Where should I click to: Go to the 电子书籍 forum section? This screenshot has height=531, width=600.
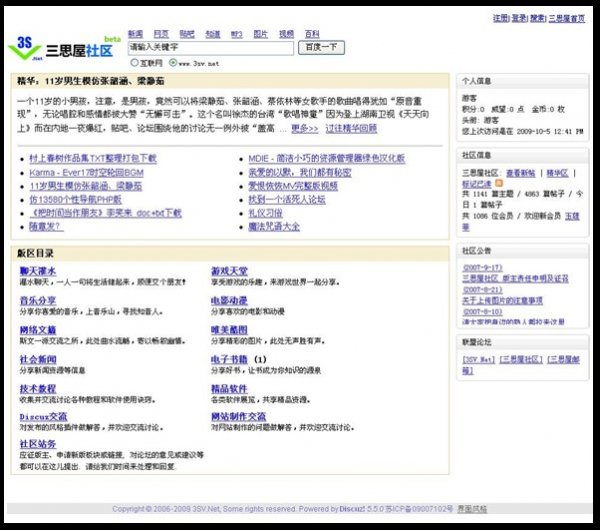pyautogui.click(x=229, y=359)
